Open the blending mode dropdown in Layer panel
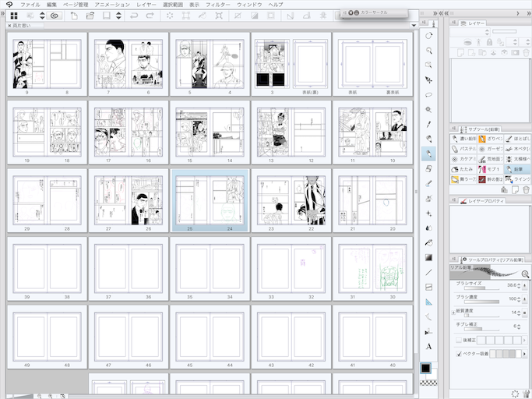This screenshot has width=532, height=399. click(470, 32)
